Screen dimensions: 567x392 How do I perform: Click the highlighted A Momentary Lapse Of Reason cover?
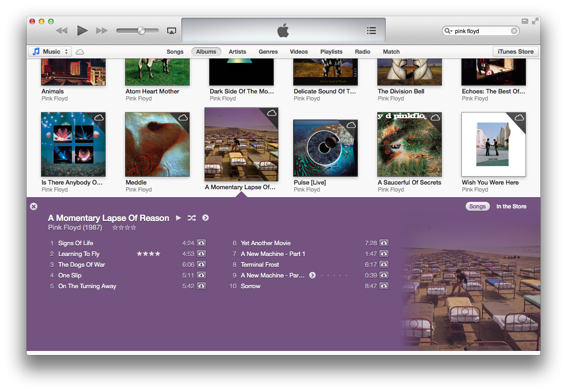pyautogui.click(x=241, y=144)
